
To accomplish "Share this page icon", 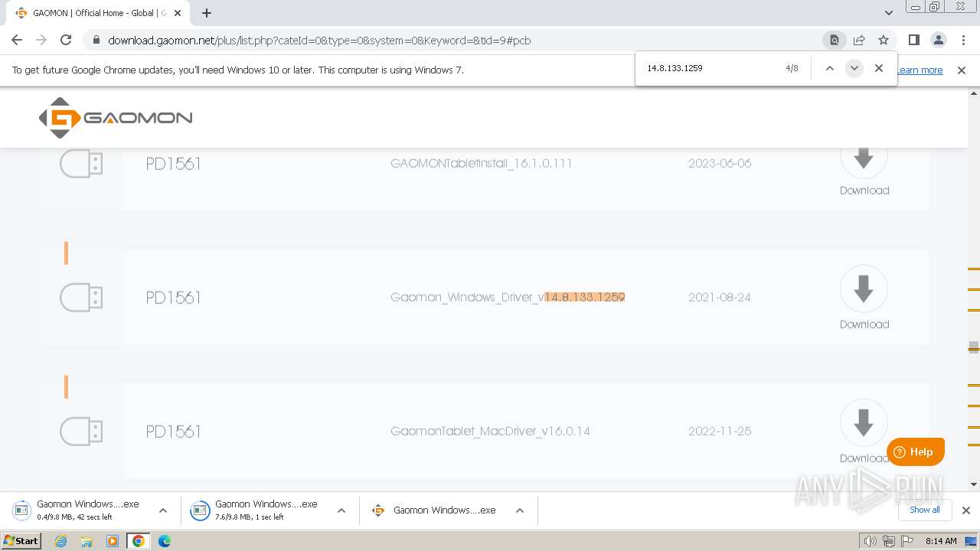I will (x=859, y=40).
